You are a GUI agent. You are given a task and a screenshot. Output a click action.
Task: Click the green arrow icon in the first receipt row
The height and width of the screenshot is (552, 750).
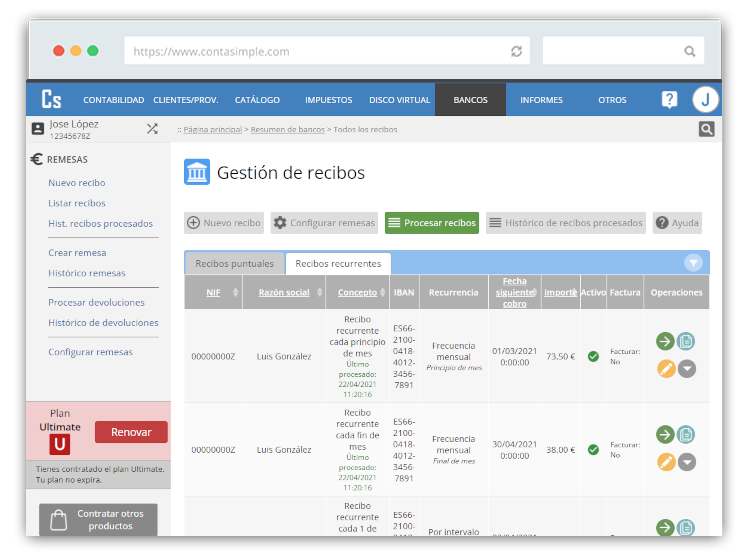665,341
